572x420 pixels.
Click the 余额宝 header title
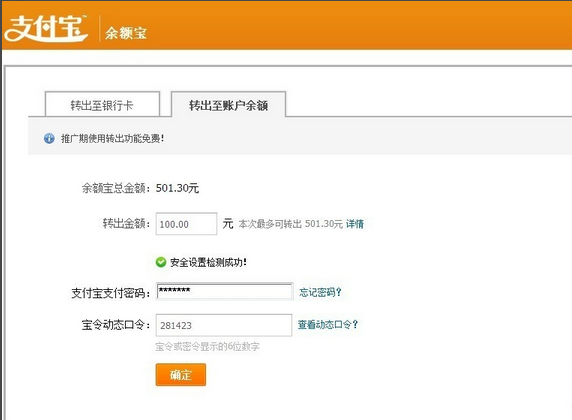point(126,33)
